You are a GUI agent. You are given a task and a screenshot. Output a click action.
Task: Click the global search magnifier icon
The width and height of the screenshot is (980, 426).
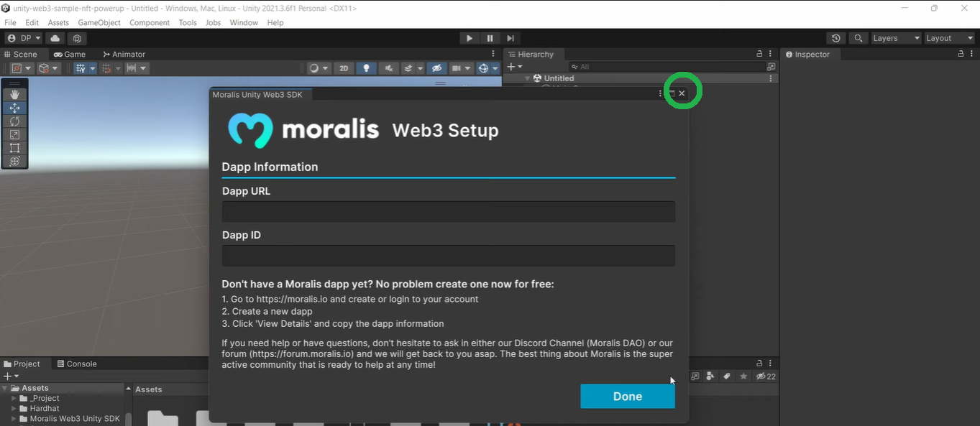click(x=858, y=38)
